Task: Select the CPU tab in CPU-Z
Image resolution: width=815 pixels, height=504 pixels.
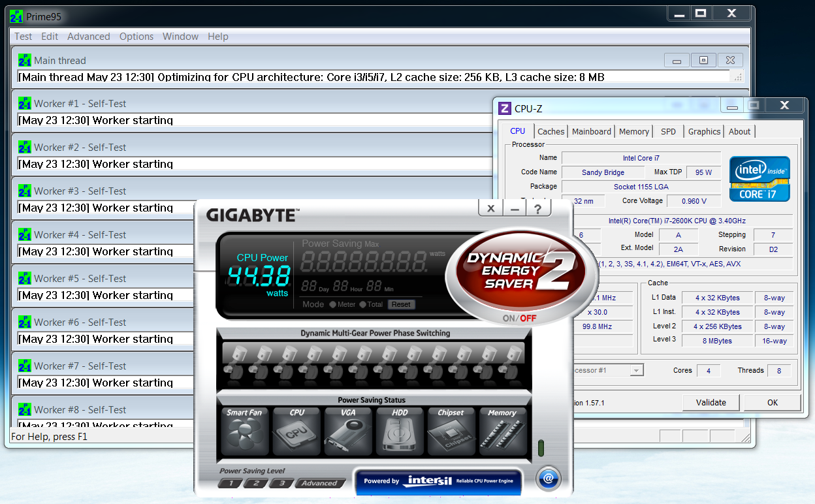Action: (517, 131)
